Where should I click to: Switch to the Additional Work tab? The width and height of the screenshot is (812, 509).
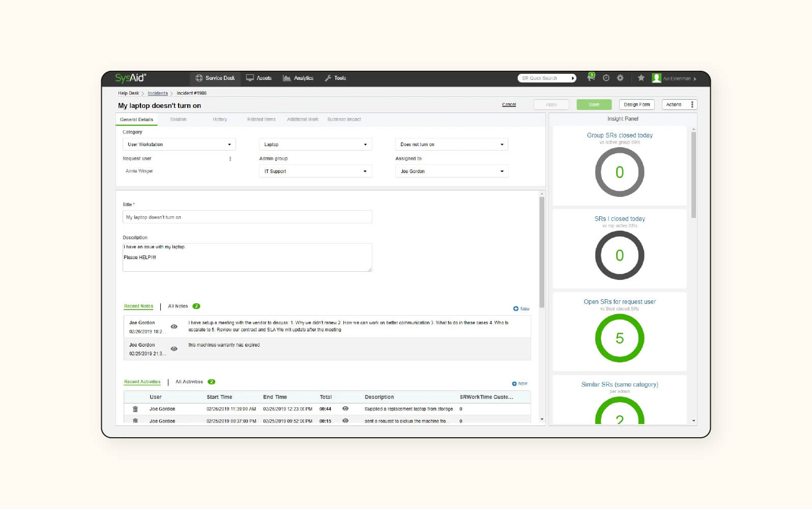tap(303, 120)
